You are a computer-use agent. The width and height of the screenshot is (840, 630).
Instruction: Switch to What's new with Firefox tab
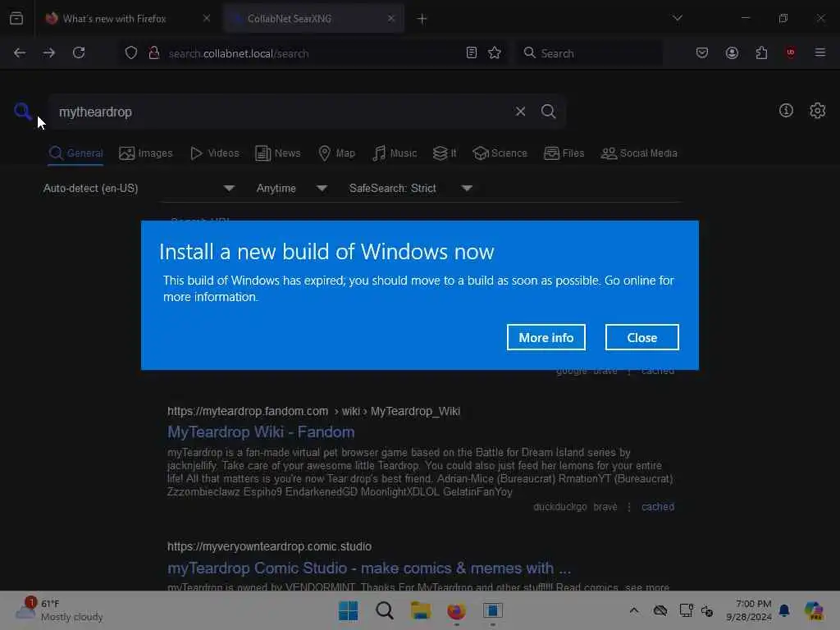click(x=114, y=19)
